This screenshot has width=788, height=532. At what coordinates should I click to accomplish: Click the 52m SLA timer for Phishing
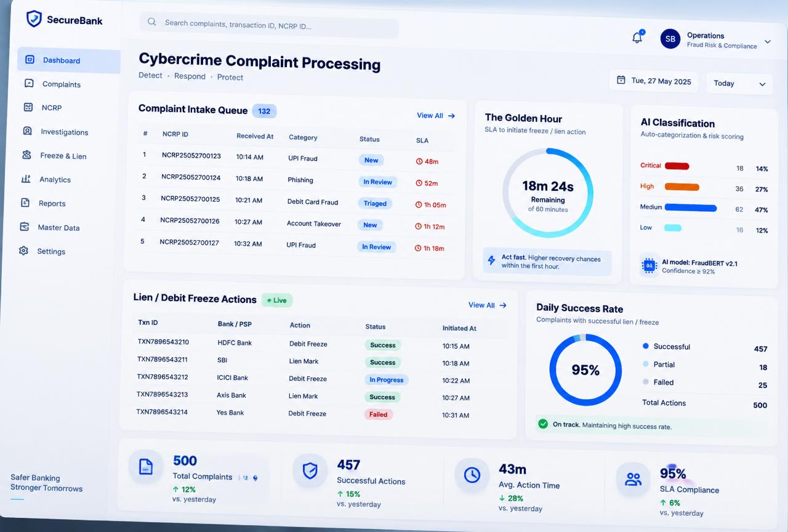pos(427,183)
